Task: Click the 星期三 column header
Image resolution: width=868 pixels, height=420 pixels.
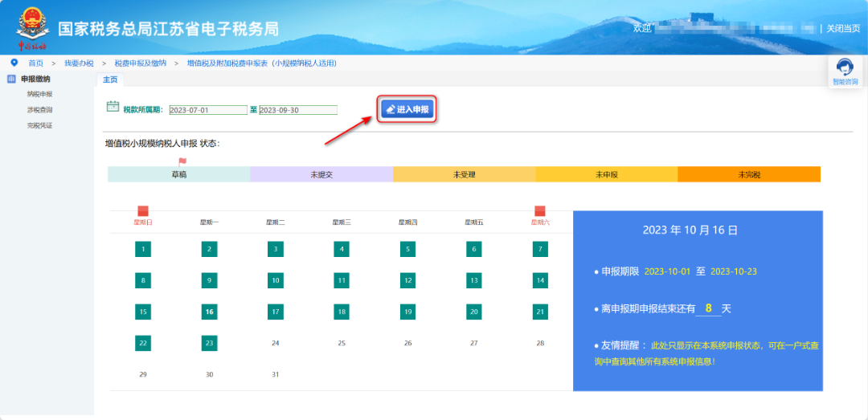Action: (342, 222)
